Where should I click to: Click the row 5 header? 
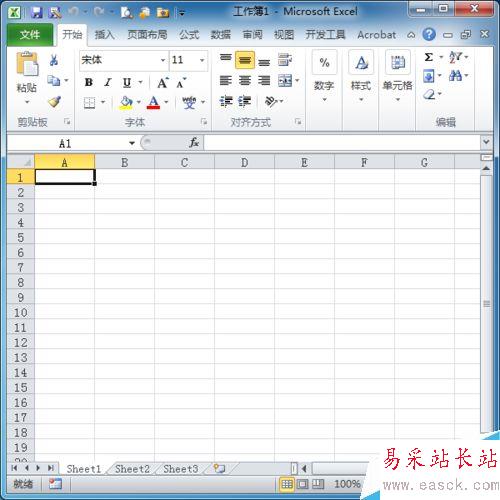21,237
